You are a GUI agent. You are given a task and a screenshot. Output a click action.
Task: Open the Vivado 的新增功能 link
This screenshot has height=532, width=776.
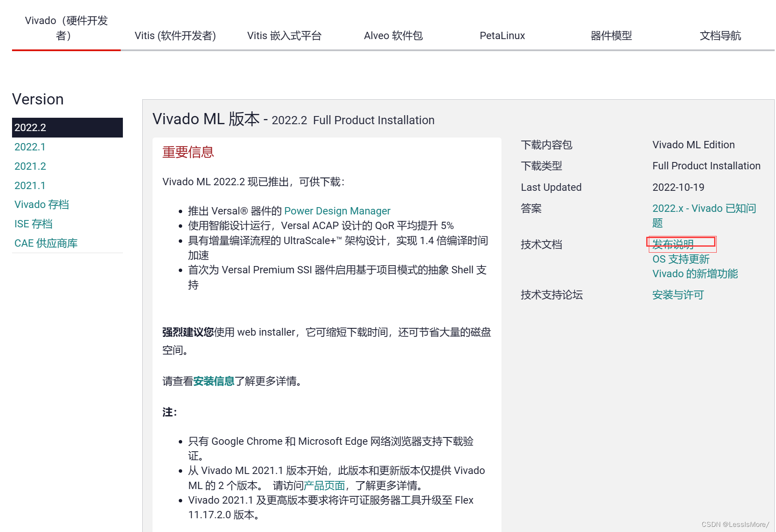(x=695, y=274)
